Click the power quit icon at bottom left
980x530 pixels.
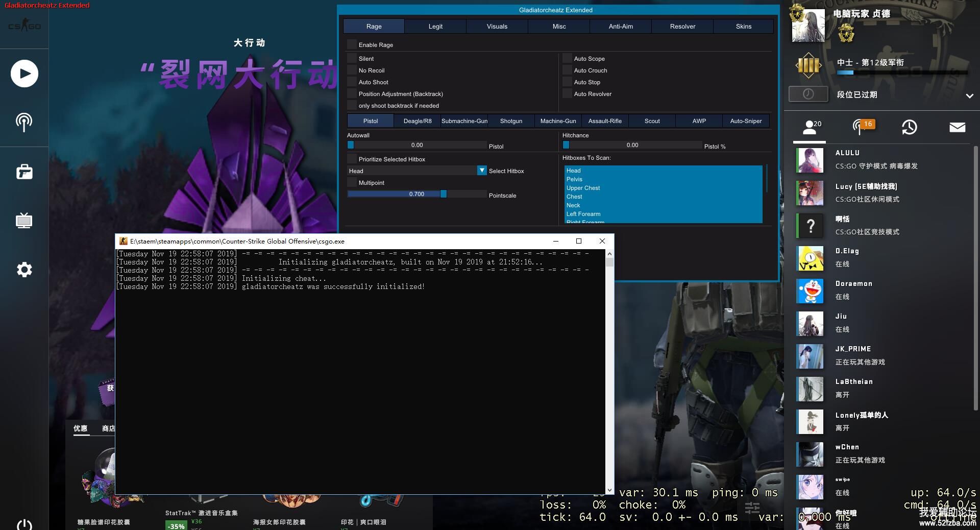[x=24, y=524]
